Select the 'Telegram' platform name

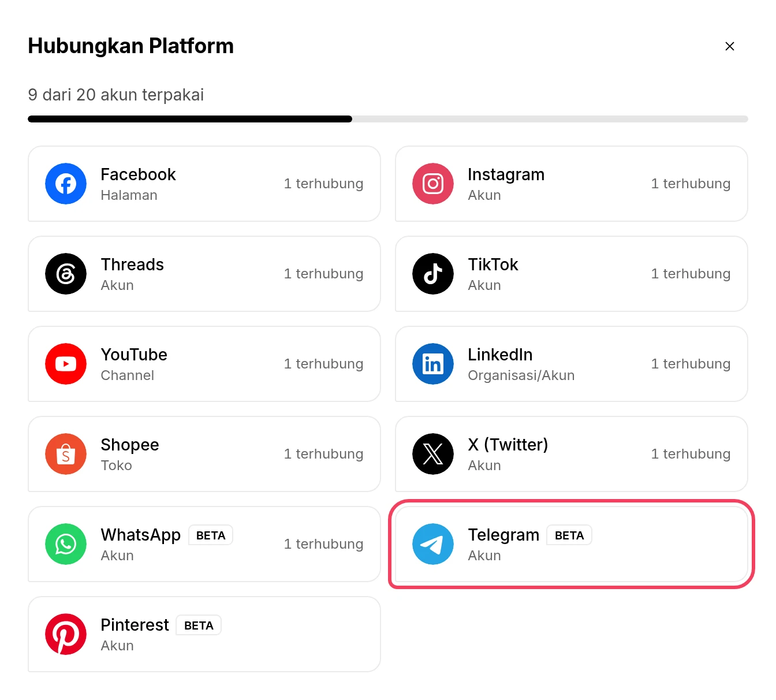[x=503, y=535]
